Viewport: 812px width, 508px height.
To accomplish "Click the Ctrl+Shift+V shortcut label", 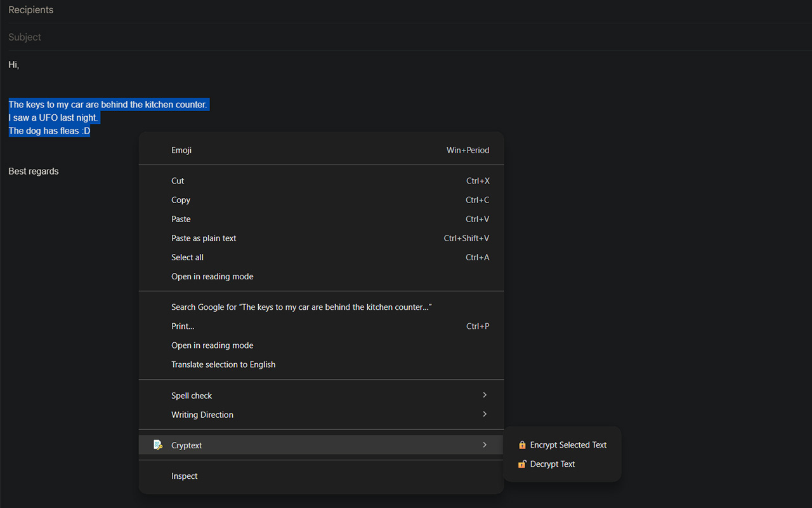I will pyautogui.click(x=467, y=238).
